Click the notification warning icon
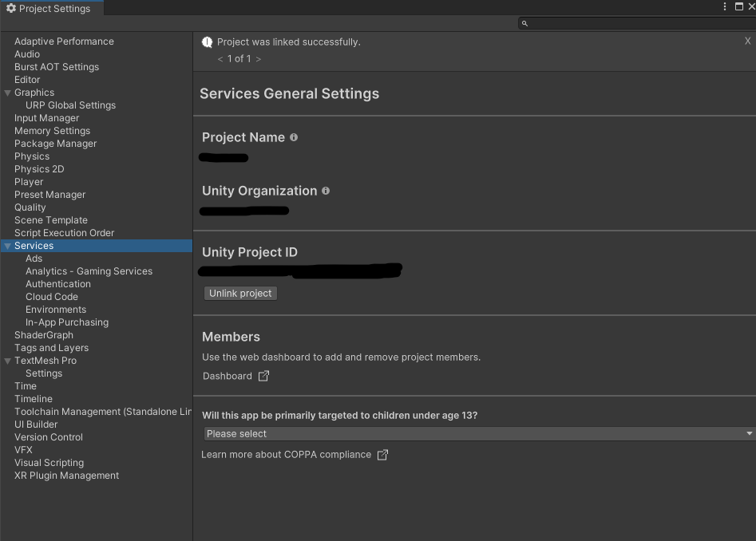The height and width of the screenshot is (541, 756). (x=207, y=42)
